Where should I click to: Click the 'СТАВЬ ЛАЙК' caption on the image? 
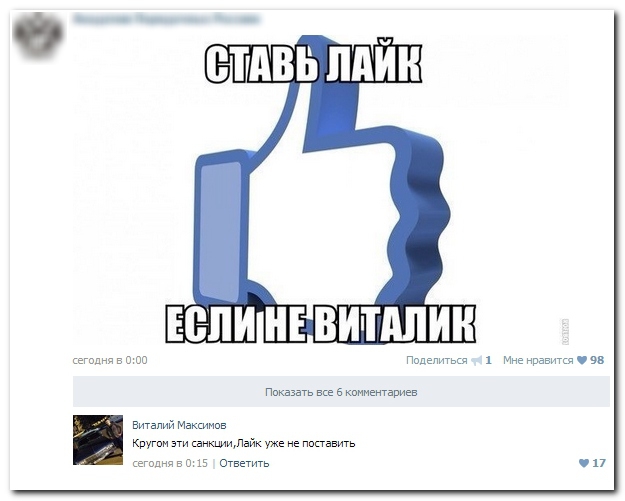314,65
